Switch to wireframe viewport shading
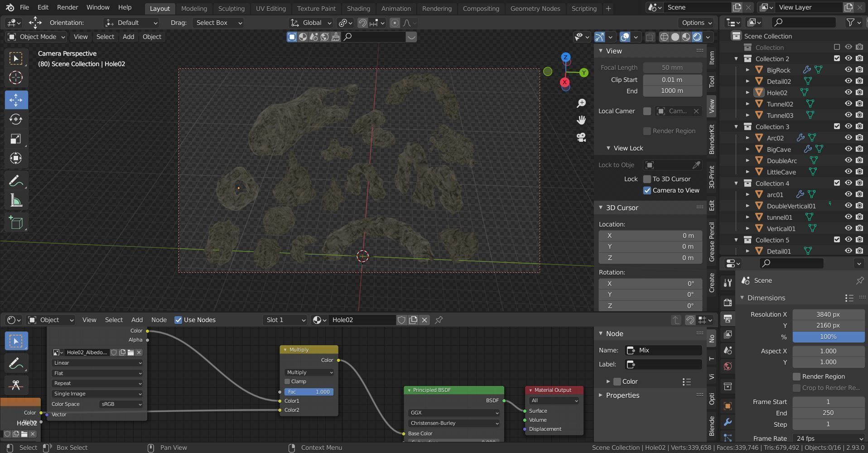The width and height of the screenshot is (868, 453). 664,37
